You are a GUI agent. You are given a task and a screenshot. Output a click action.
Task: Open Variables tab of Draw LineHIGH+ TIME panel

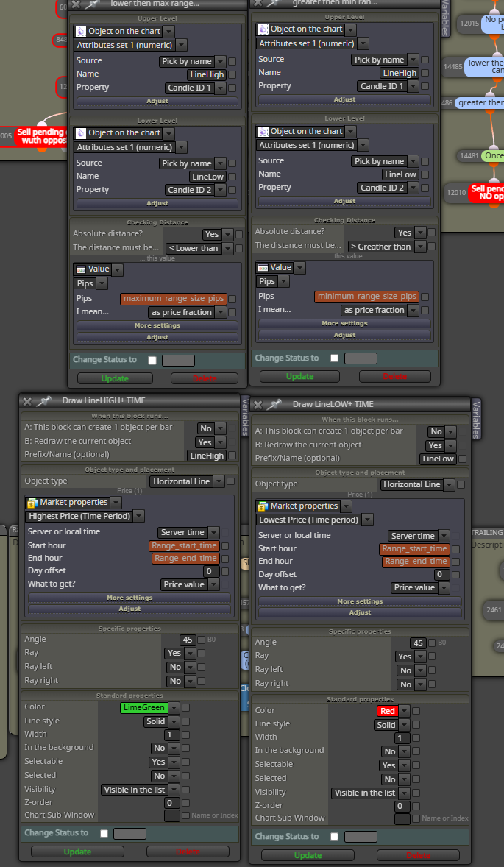click(x=246, y=417)
